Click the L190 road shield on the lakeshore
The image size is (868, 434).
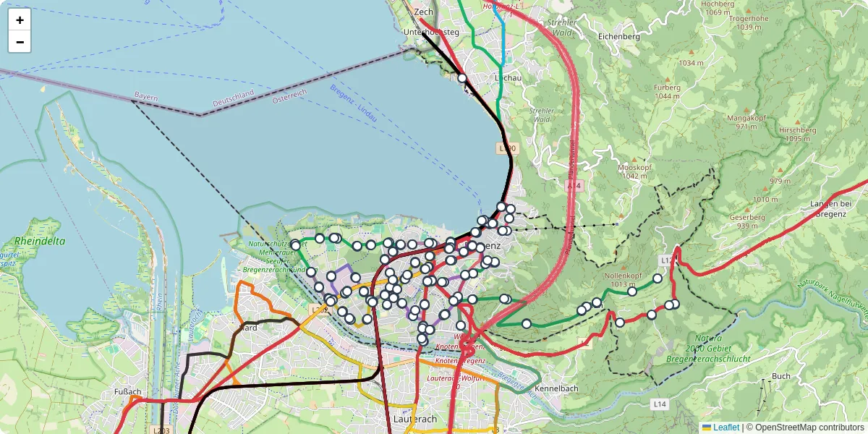click(507, 148)
